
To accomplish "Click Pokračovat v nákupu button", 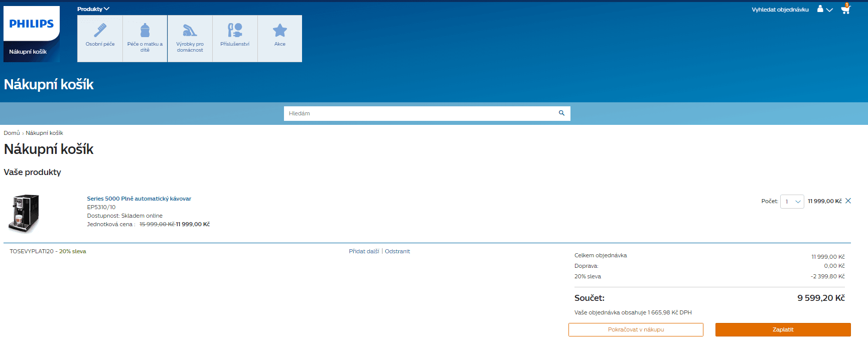I will pyautogui.click(x=636, y=329).
